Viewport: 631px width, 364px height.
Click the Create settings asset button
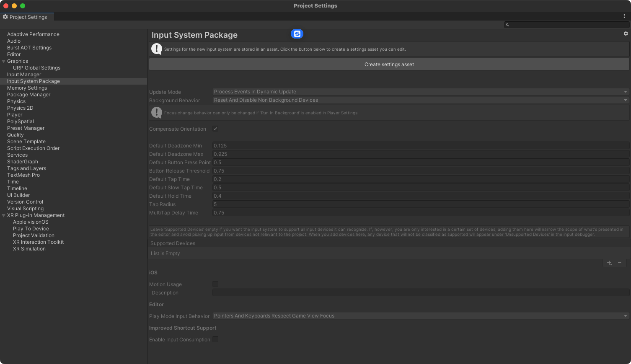389,65
